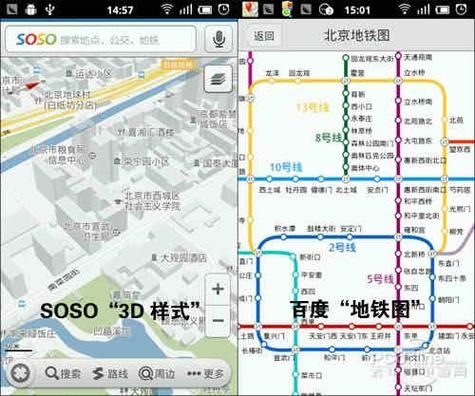Tap the Android debug icon in status bar
The image size is (475, 396).
31,9
